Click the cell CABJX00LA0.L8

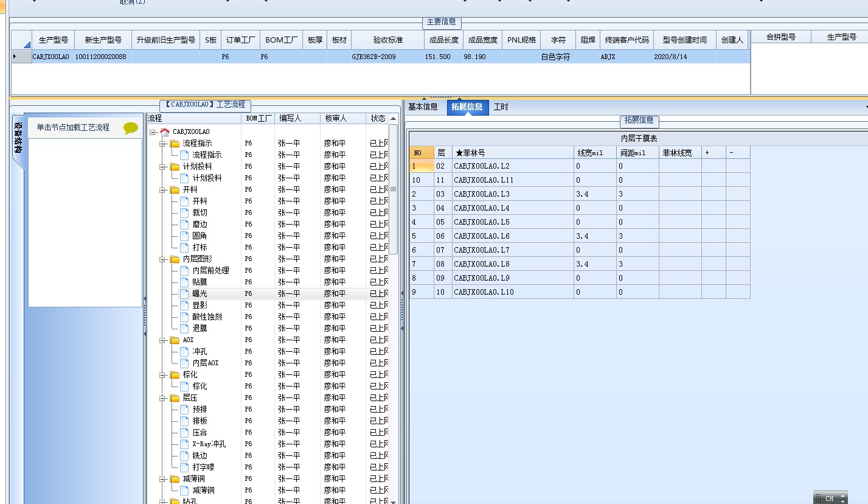coord(513,264)
